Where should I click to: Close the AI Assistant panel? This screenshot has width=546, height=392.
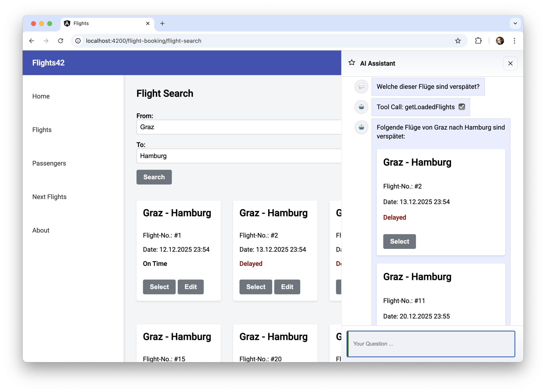(510, 63)
